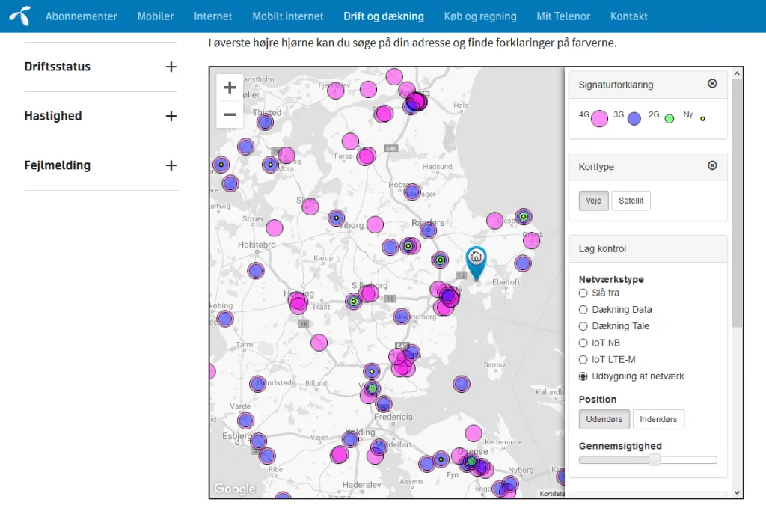This screenshot has width=766, height=532.
Task: Select Udbygning af netværk option
Action: point(583,376)
